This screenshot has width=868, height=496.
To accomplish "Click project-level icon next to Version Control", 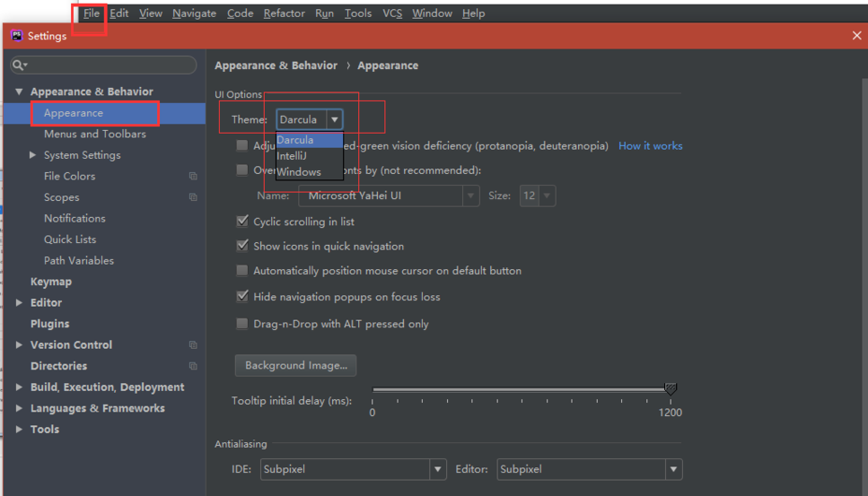I will pos(193,345).
